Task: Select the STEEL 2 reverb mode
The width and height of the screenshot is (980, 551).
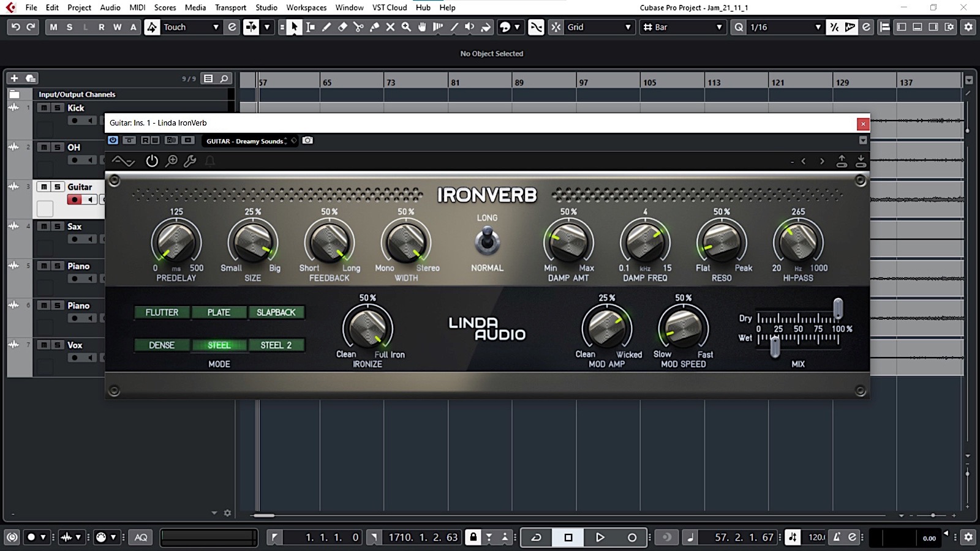Action: [x=276, y=345]
